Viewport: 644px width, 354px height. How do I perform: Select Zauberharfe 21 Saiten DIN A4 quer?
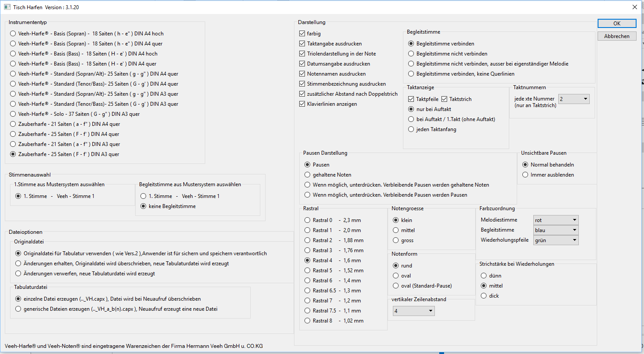(x=13, y=124)
